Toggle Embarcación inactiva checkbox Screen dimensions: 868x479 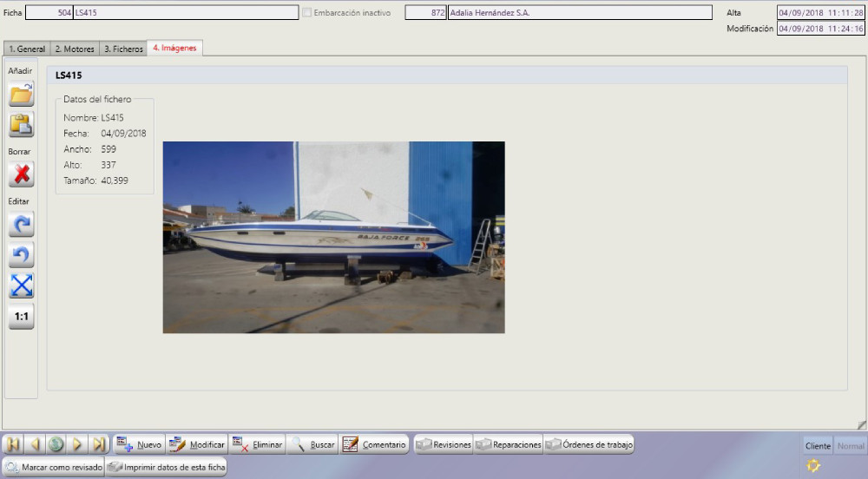coord(306,13)
